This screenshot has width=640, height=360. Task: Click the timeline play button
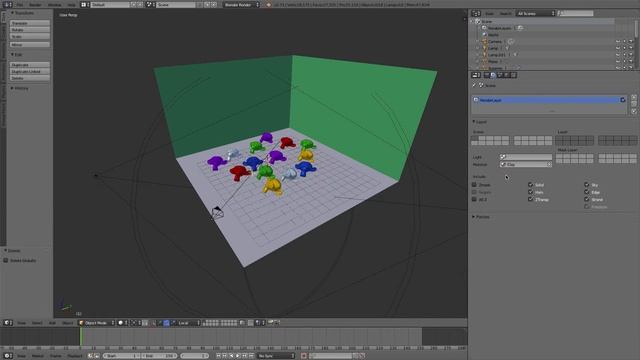(238, 356)
